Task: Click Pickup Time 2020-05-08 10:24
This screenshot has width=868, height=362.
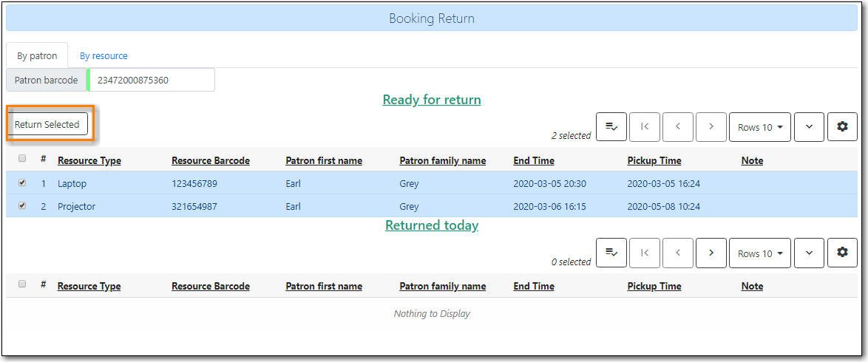Action: click(664, 206)
